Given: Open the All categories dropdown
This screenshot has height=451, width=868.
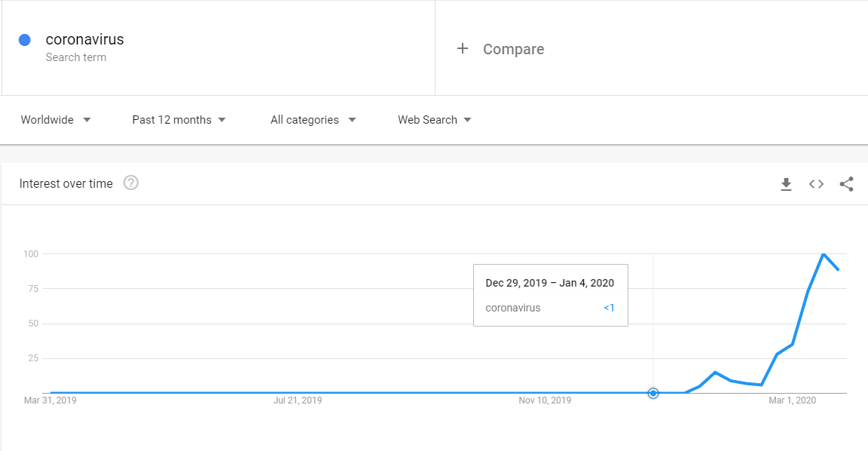Looking at the screenshot, I should coord(313,120).
